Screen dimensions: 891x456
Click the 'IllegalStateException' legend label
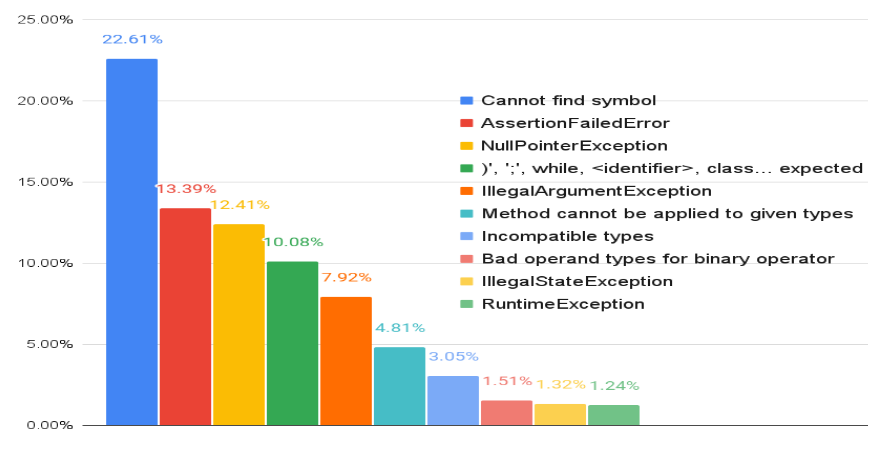coord(577,281)
